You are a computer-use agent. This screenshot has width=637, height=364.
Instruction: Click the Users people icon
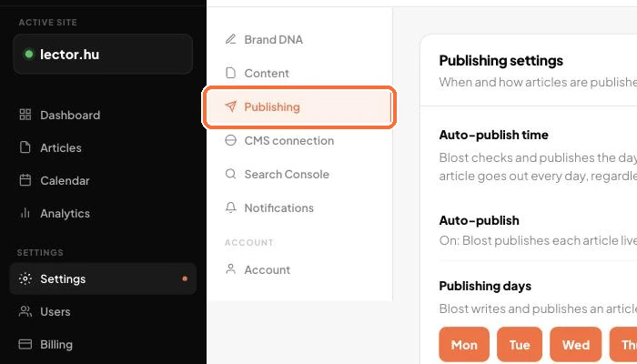25,311
